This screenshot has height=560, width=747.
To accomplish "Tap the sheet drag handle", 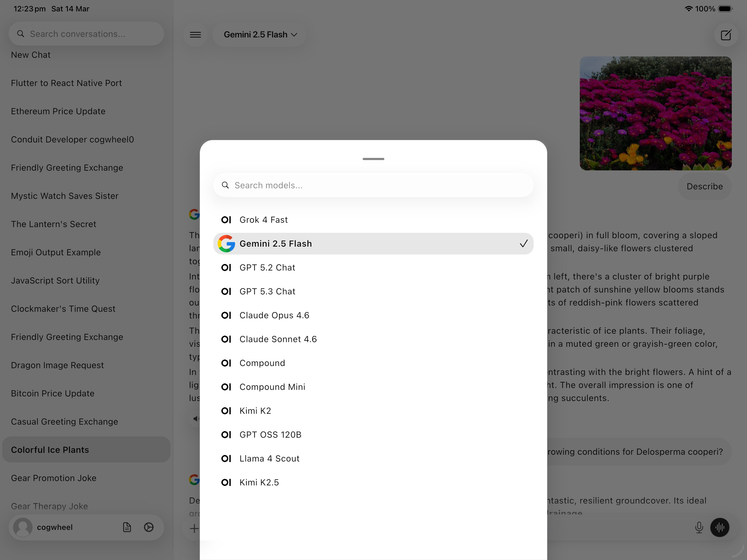I will (373, 159).
